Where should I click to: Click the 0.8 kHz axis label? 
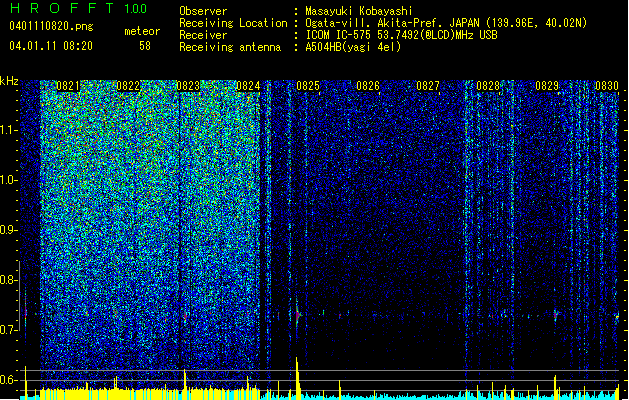click(x=9, y=280)
